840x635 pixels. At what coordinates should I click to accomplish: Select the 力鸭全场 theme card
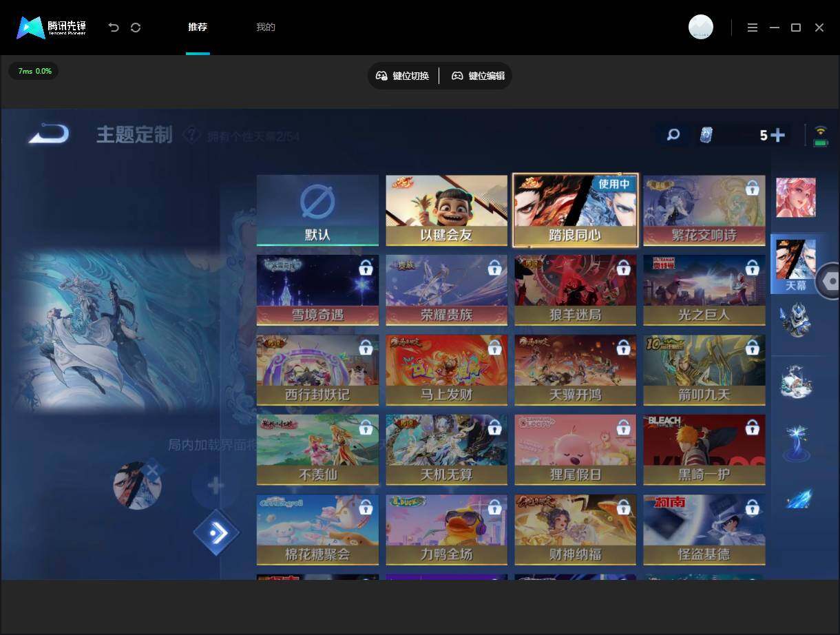point(447,530)
